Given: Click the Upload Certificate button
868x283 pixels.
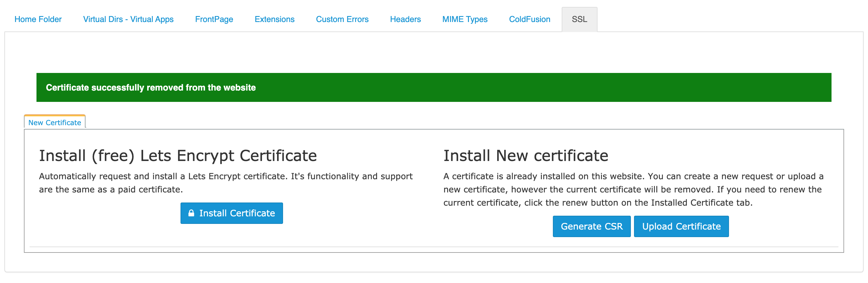Looking at the screenshot, I should 681,226.
